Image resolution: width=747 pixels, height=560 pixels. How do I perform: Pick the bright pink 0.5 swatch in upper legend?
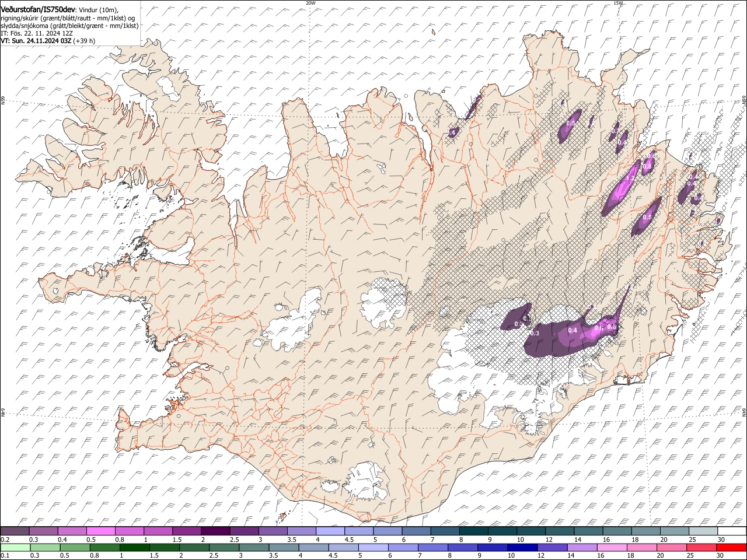pos(100,531)
